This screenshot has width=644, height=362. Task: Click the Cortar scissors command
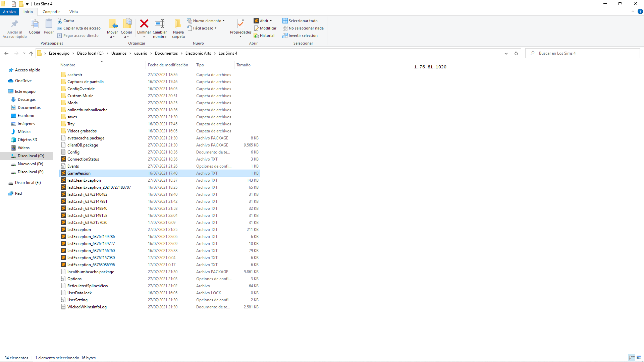tap(66, 21)
